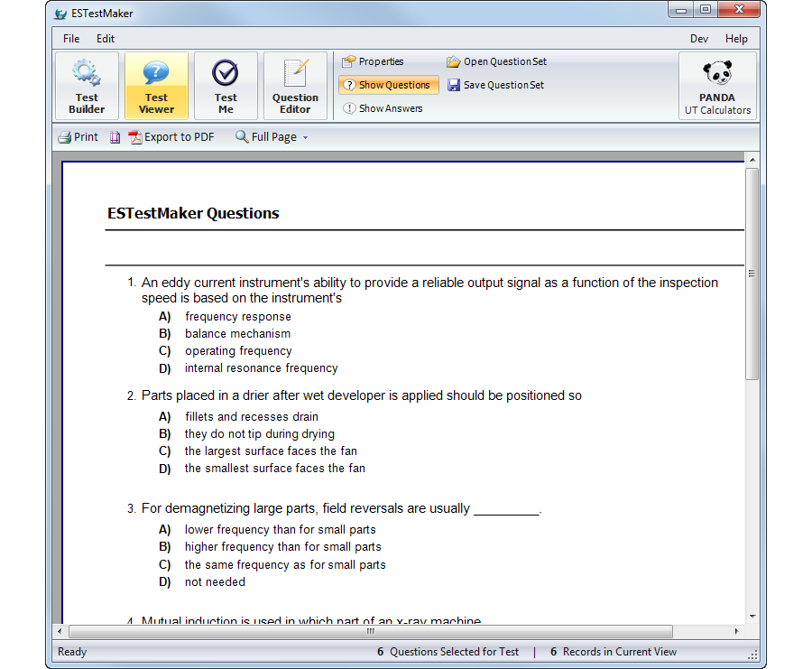This screenshot has width=812, height=669.
Task: Open the Edit menu
Action: pos(106,39)
